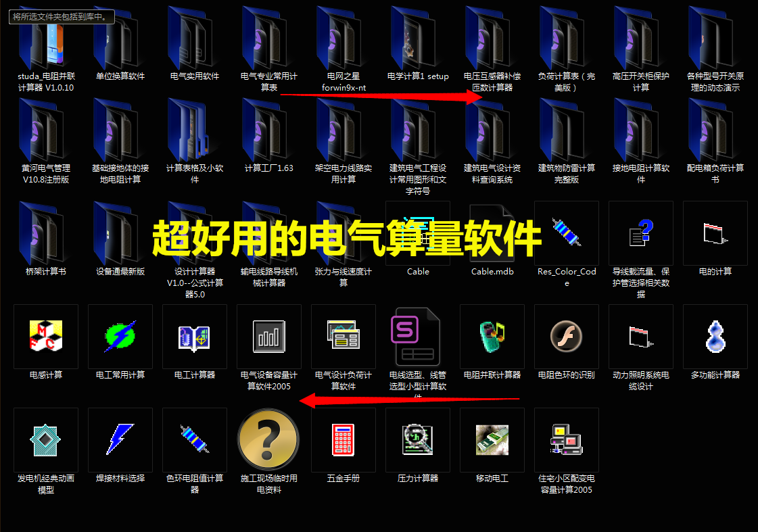This screenshot has height=532, width=758.
Task: Click the 计算工厂1.63 folder name label
Action: (269, 168)
